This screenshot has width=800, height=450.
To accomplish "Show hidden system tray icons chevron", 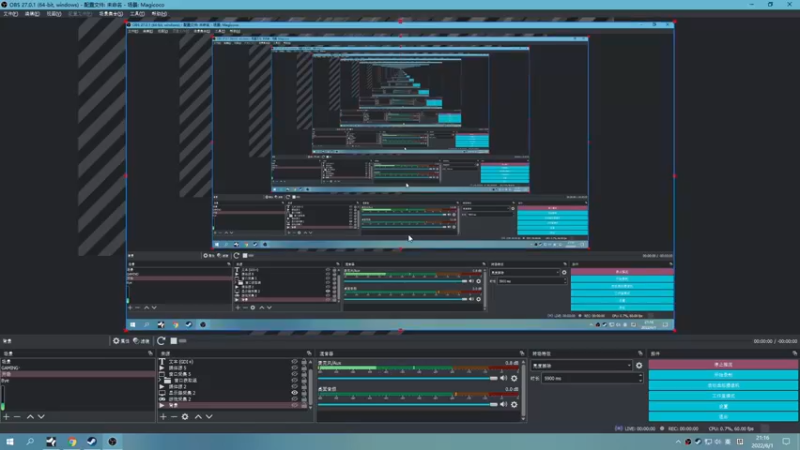I will click(678, 442).
